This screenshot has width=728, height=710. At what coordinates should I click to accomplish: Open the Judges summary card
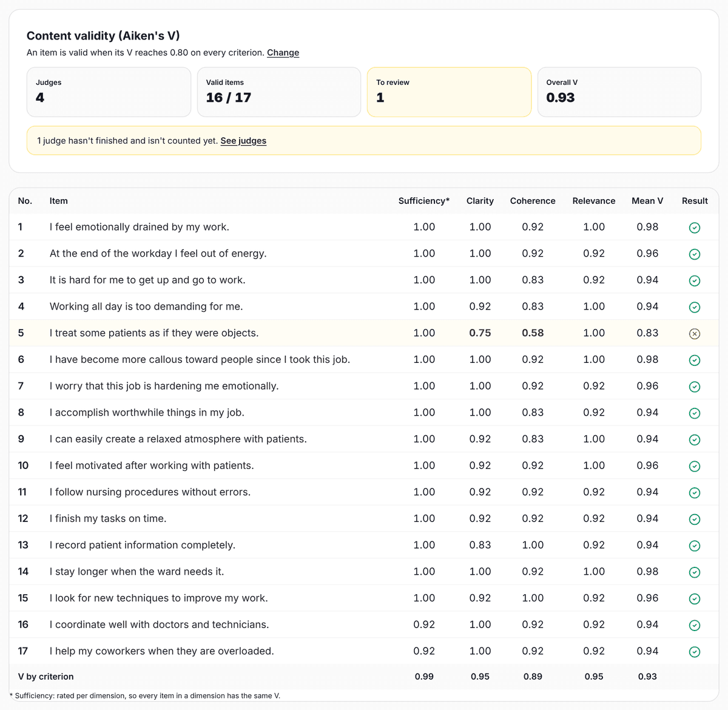pyautogui.click(x=109, y=92)
